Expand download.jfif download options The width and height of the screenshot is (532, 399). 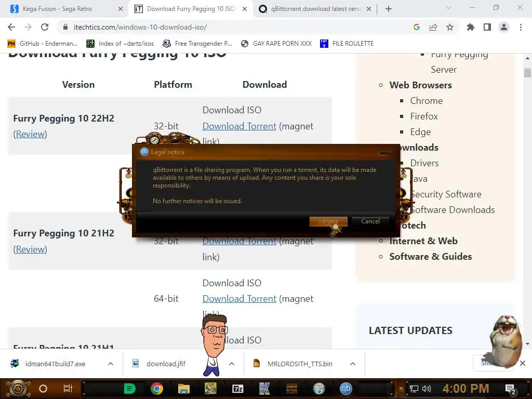click(x=232, y=364)
